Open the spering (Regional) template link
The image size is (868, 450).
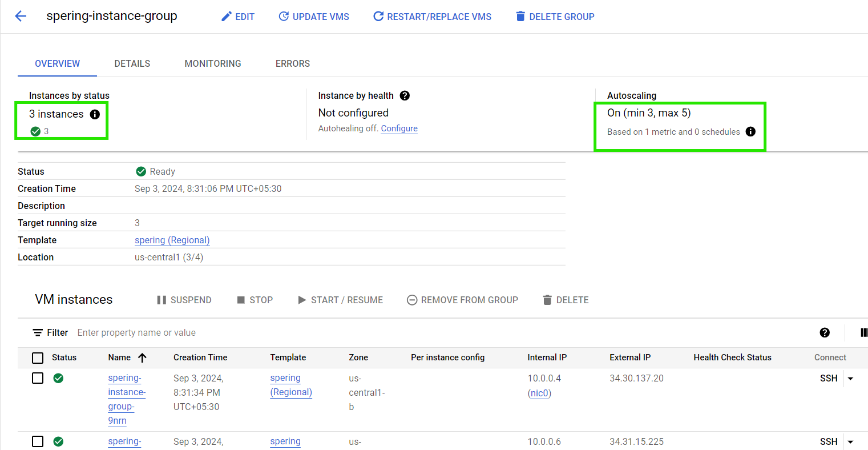click(172, 240)
